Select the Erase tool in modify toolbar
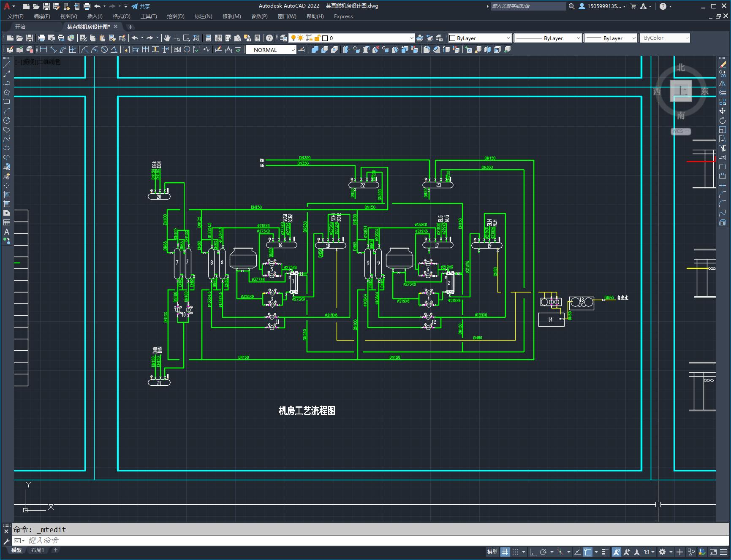This screenshot has width=731, height=560. (x=723, y=65)
